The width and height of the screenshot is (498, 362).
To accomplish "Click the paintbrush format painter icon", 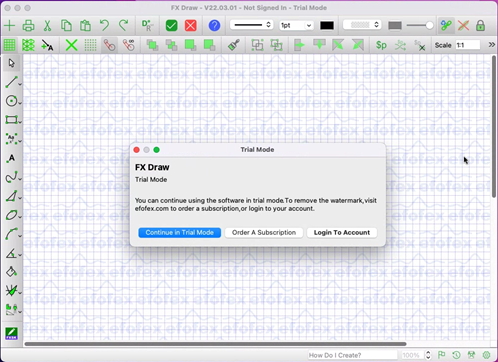I will pyautogui.click(x=234, y=45).
